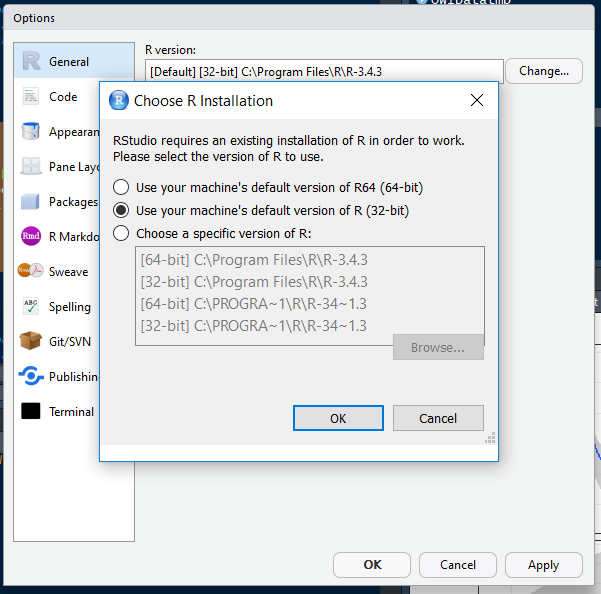Image resolution: width=601 pixels, height=594 pixels.
Task: Click Apply in the Options window
Action: [544, 564]
